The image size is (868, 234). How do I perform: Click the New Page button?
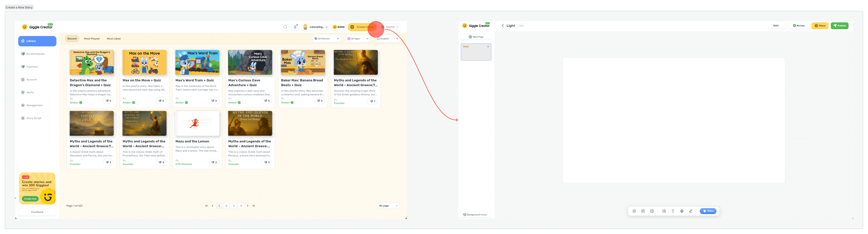(476, 37)
